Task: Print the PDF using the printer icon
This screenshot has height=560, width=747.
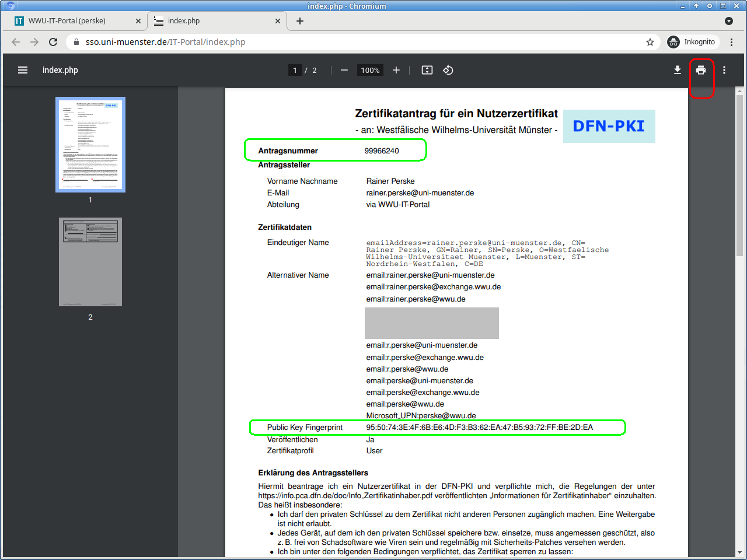Action: click(701, 70)
